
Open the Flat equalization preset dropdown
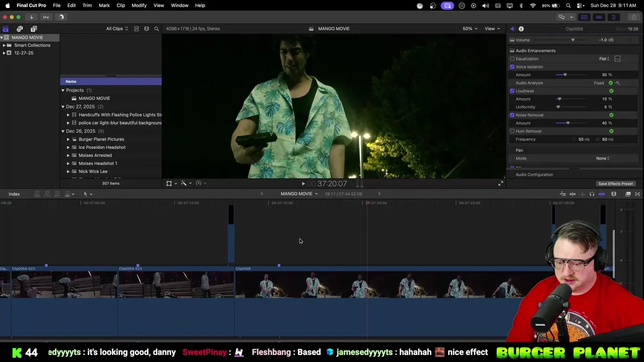[604, 59]
